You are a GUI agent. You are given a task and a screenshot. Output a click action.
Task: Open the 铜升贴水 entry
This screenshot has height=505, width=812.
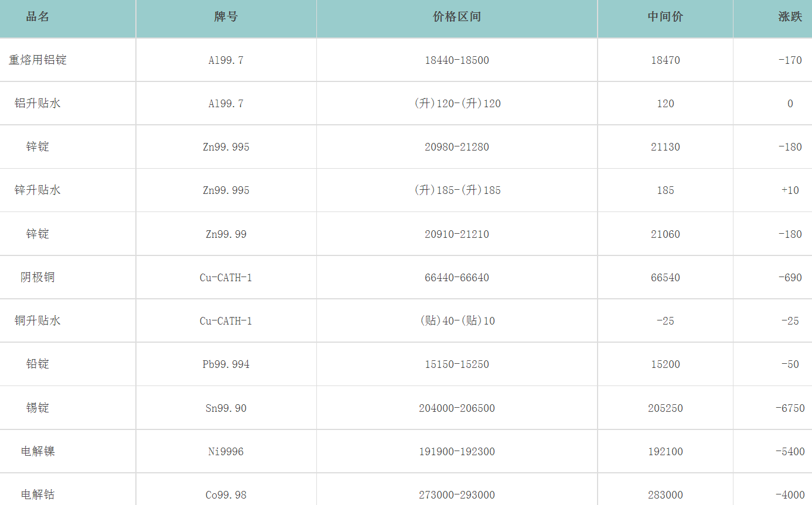37,320
